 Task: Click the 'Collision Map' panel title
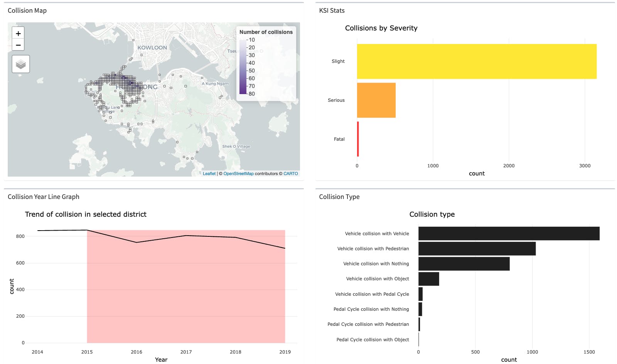pos(27,10)
